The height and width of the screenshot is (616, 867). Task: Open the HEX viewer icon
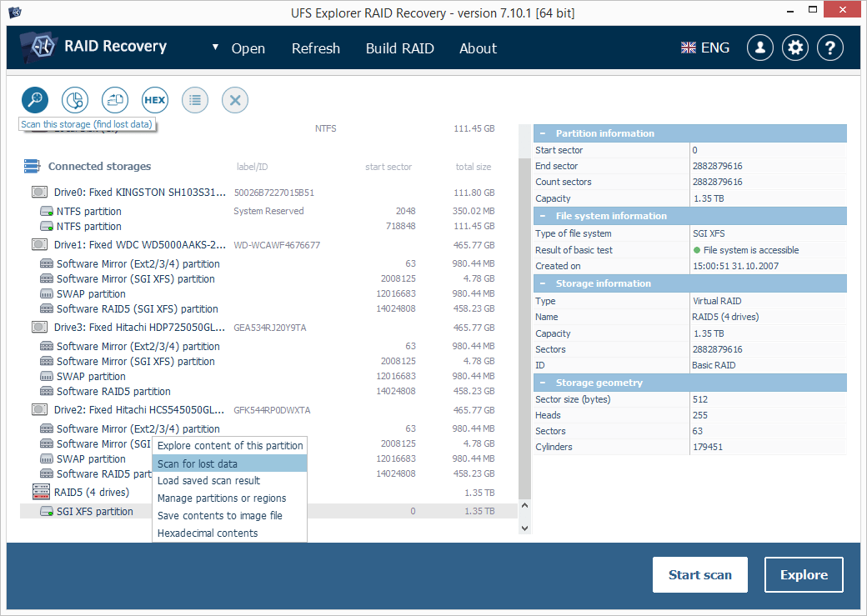pyautogui.click(x=155, y=100)
